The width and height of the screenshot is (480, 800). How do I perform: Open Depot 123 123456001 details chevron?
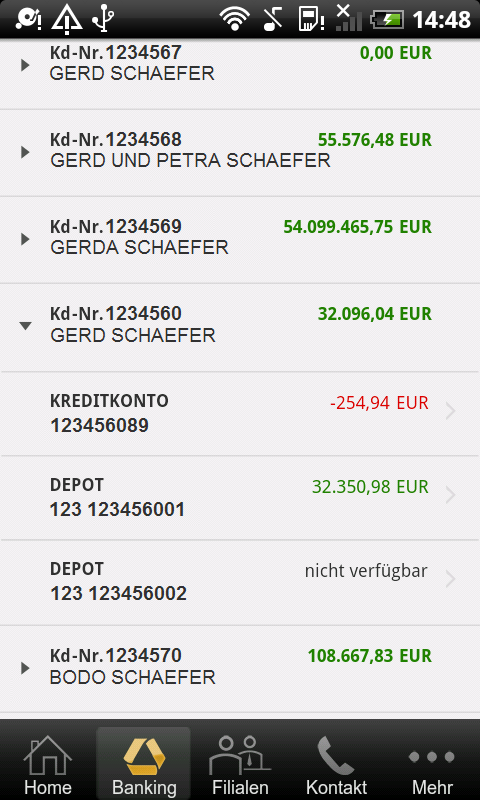450,495
